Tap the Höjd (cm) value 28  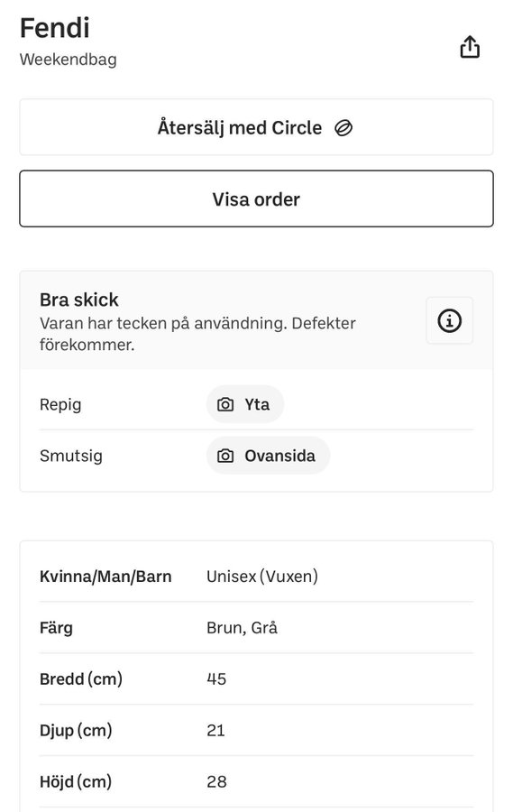(216, 781)
